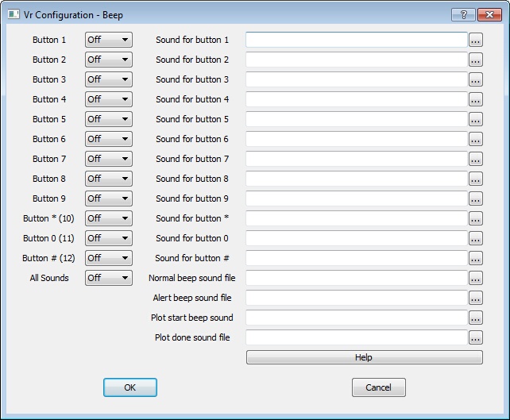Focus the Sound for button 3 field
510x420 pixels.
click(x=357, y=79)
